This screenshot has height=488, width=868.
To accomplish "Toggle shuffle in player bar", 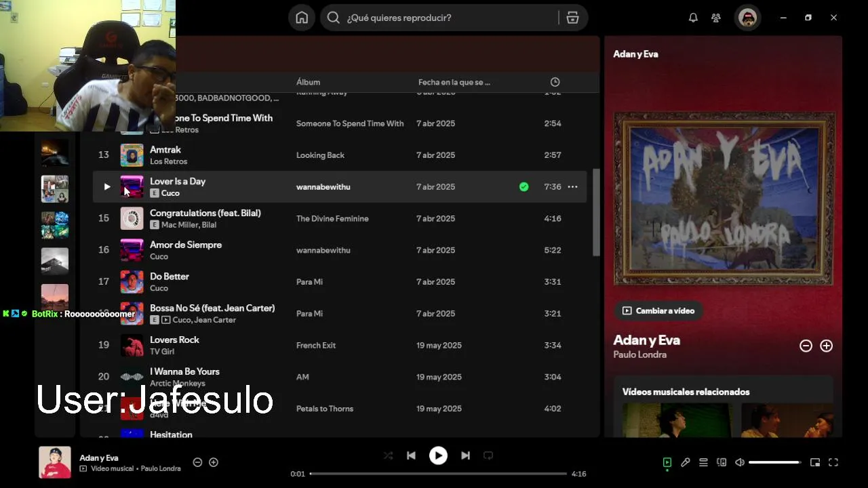I will pyautogui.click(x=388, y=455).
